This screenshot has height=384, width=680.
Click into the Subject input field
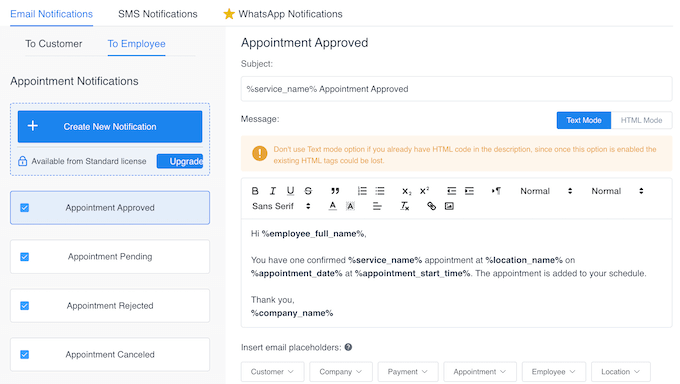pyautogui.click(x=456, y=89)
